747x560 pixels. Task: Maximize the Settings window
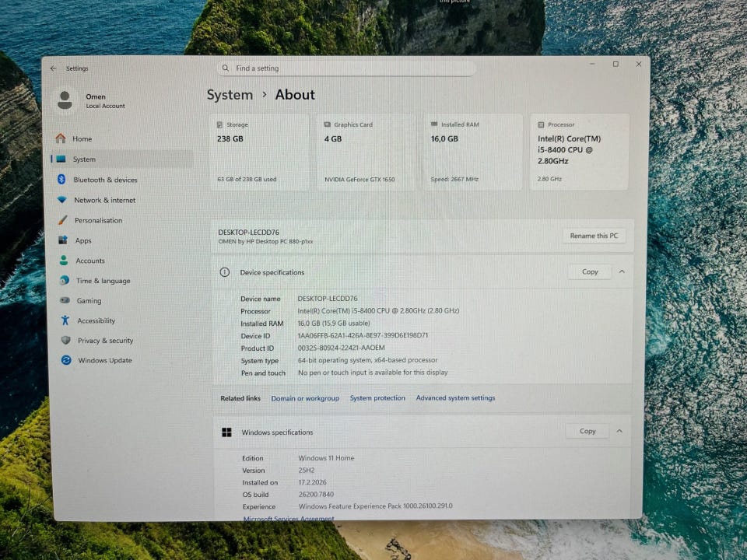click(615, 64)
